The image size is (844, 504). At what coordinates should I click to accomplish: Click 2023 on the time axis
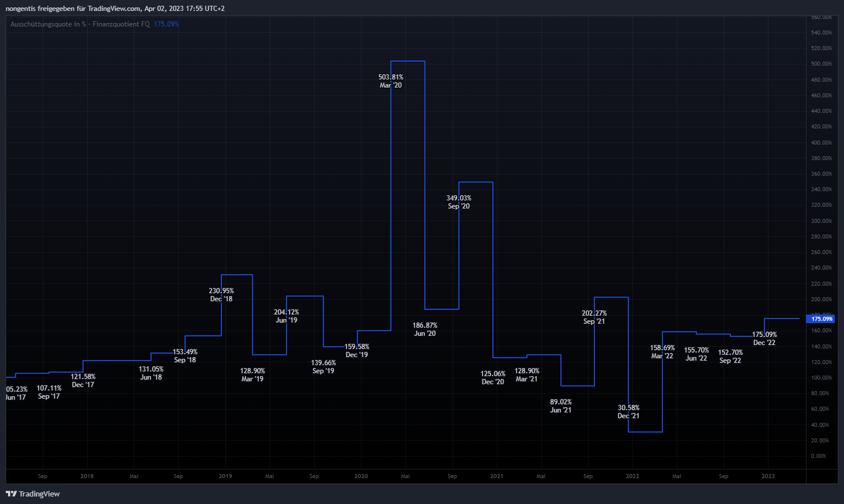tap(768, 476)
